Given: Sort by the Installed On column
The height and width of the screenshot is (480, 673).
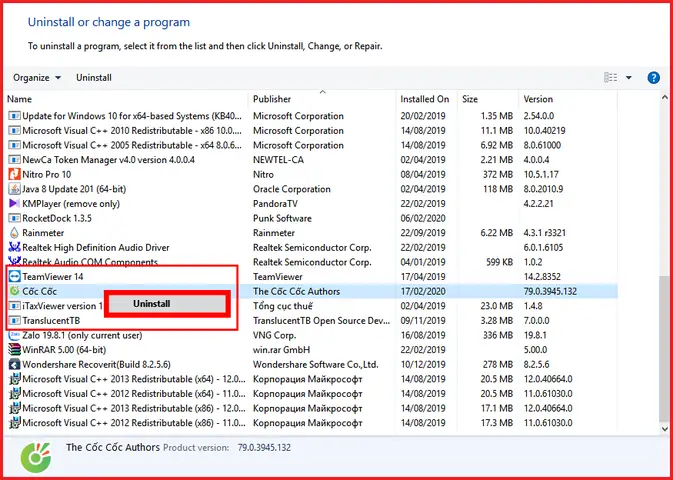Looking at the screenshot, I should click(424, 99).
